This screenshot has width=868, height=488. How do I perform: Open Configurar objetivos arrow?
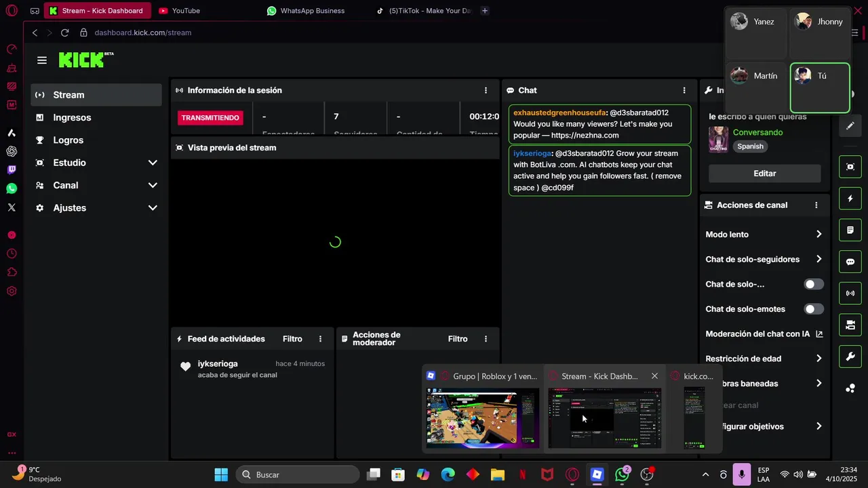point(818,426)
